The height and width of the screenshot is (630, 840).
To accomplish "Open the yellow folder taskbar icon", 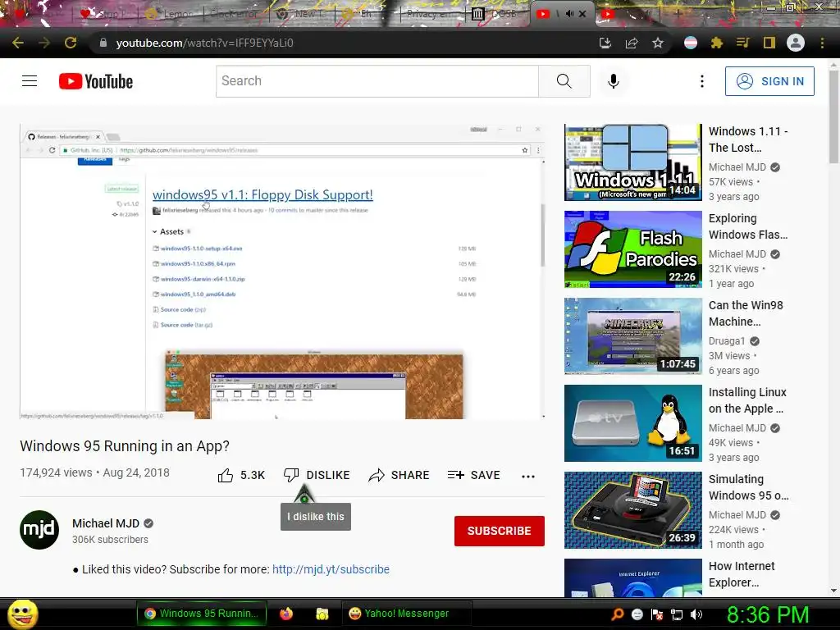I will point(322,614).
